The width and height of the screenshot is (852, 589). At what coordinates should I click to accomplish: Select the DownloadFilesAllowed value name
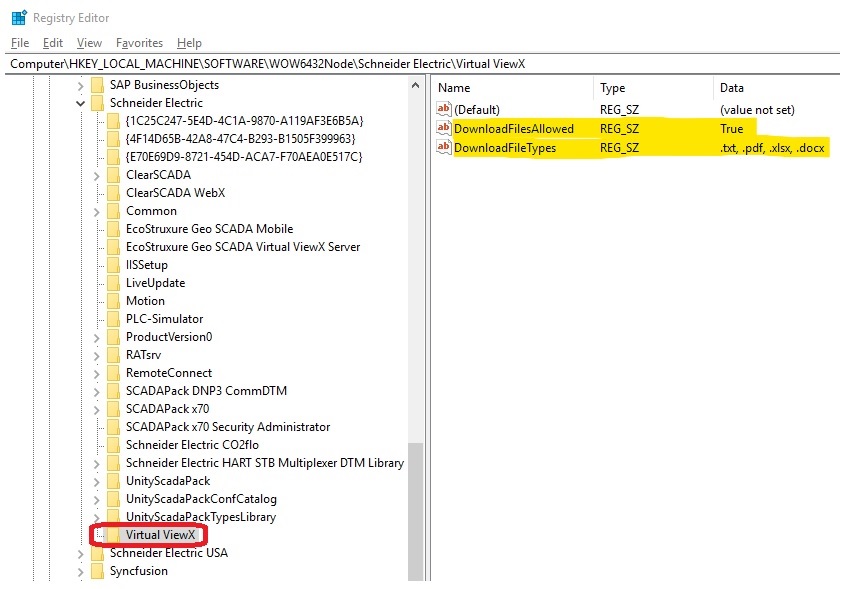pos(513,129)
